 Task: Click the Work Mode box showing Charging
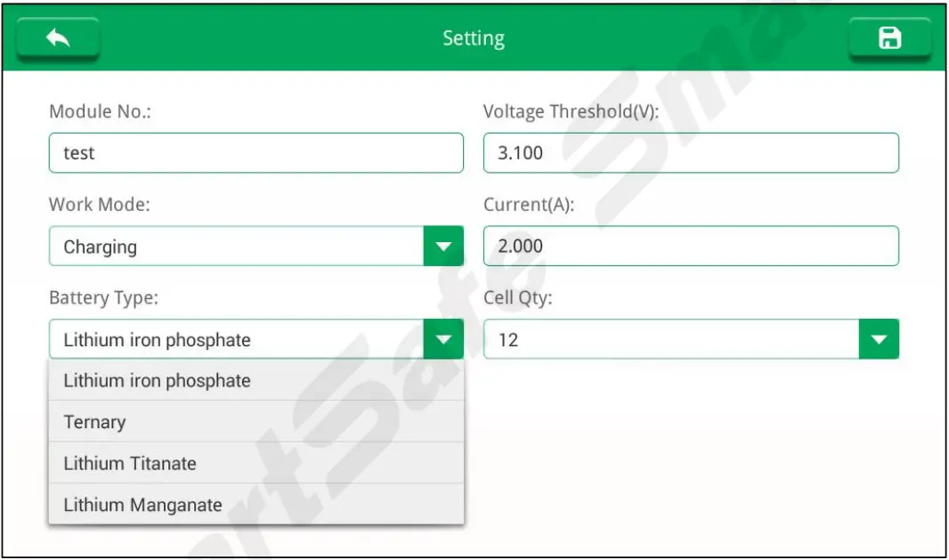click(236, 247)
